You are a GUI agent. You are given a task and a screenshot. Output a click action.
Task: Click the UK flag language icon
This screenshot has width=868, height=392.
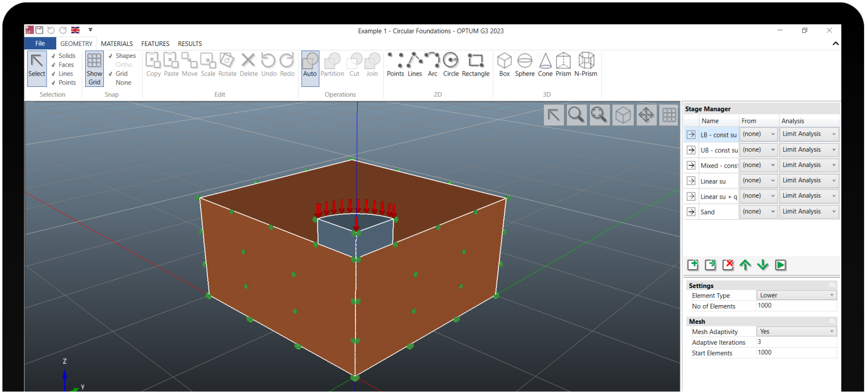click(75, 30)
